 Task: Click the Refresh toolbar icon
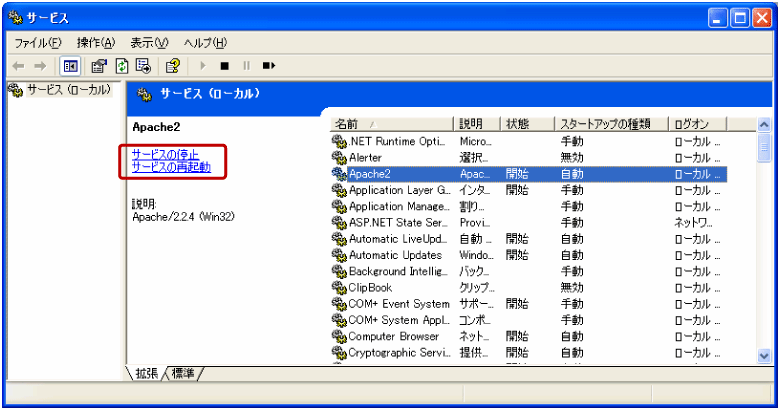[121, 66]
